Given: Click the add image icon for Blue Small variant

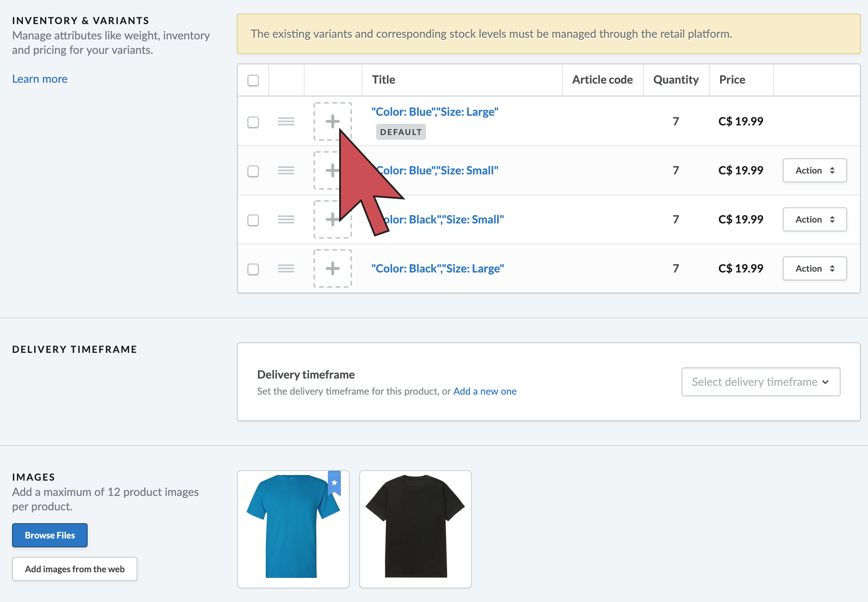Looking at the screenshot, I should click(x=332, y=170).
